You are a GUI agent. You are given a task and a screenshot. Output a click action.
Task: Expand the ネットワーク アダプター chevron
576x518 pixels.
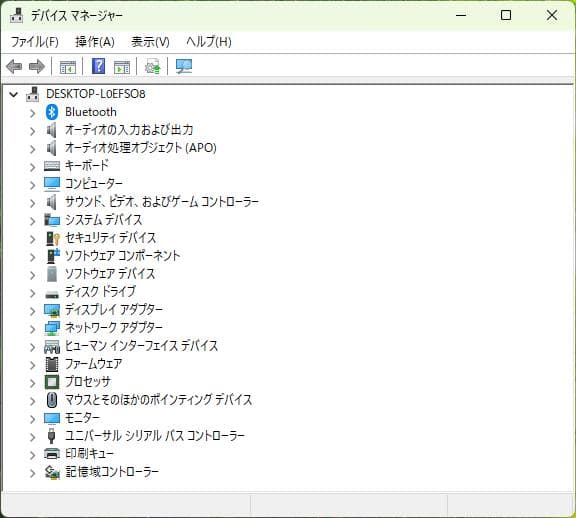click(x=33, y=329)
